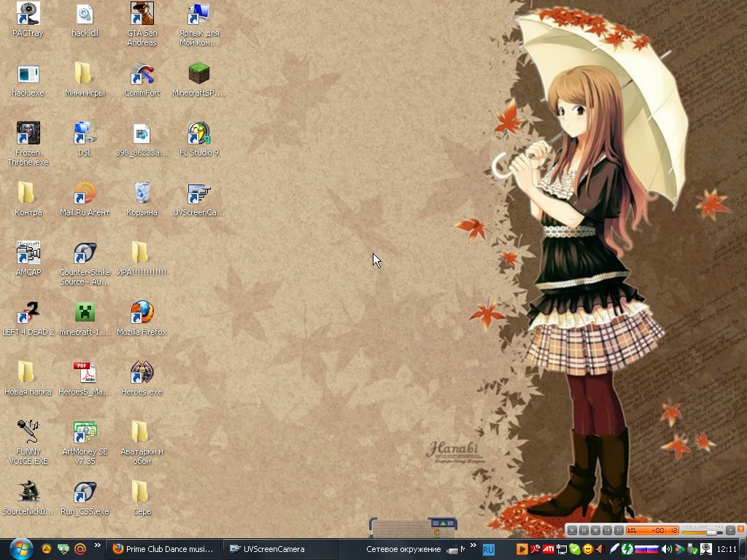Open the RU language indicator
The width and height of the screenshot is (747, 560).
pos(488,550)
